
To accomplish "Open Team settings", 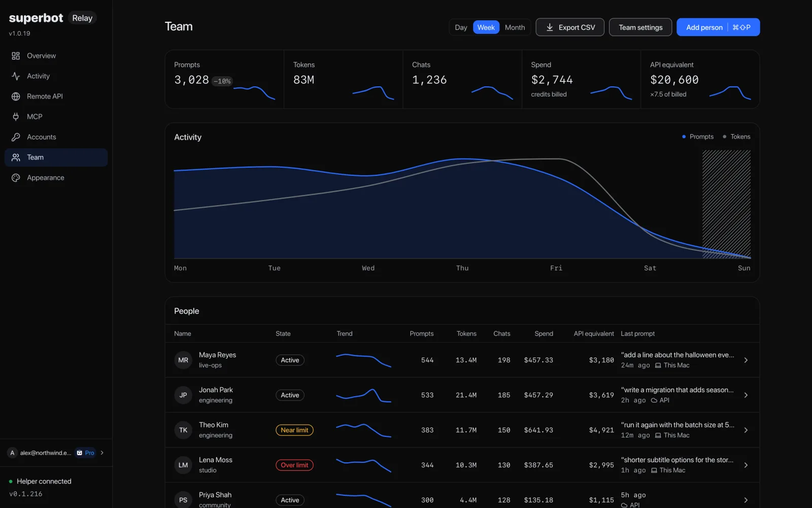I will tap(640, 27).
